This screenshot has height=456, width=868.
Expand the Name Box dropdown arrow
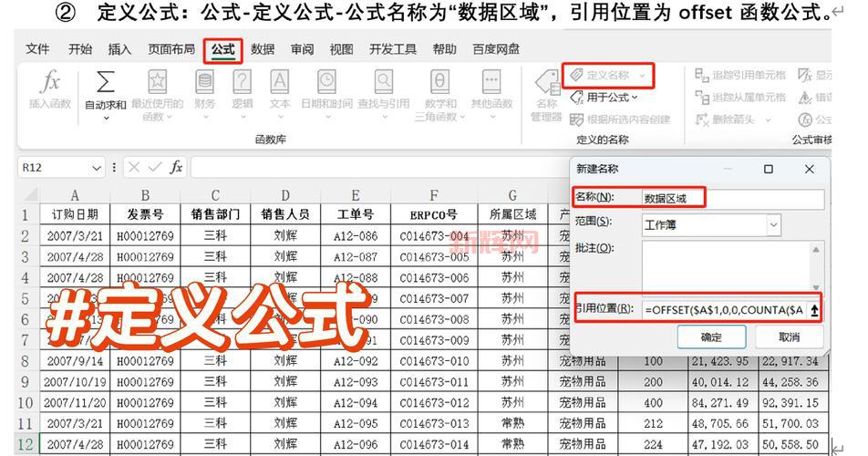point(97,168)
